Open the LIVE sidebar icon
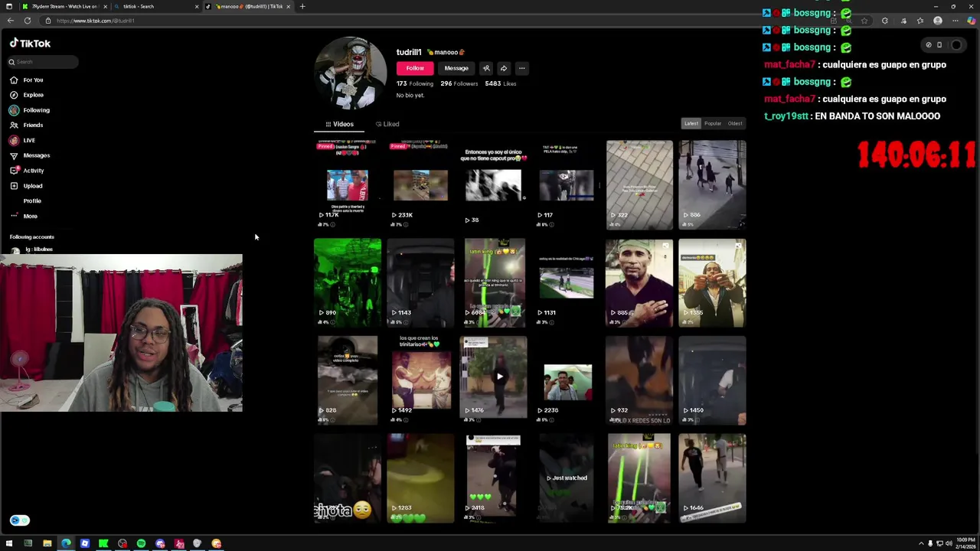 click(x=14, y=140)
